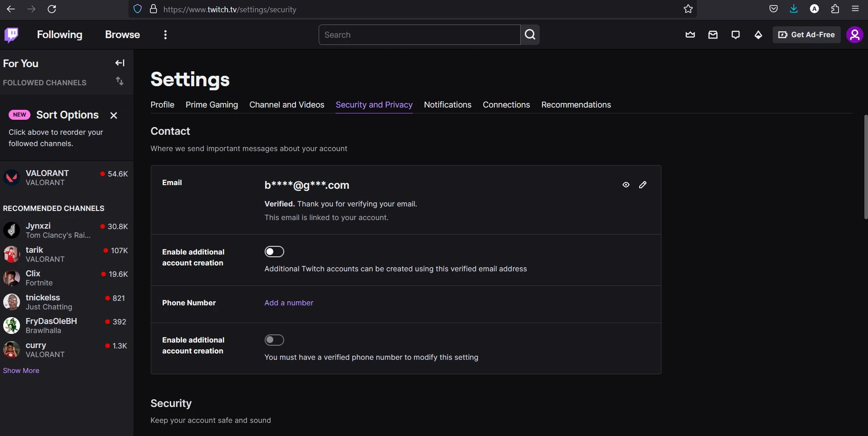Open notifications inbox icon
868x436 pixels.
[713, 35]
